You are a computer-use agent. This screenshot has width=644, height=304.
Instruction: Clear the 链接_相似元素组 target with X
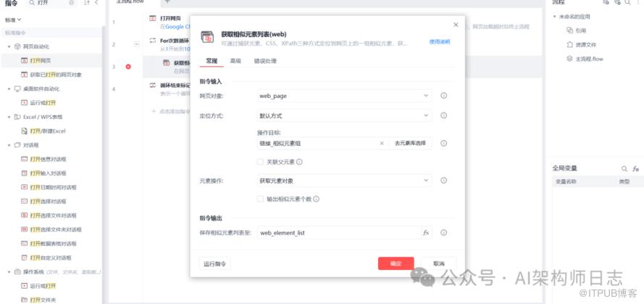[x=382, y=143]
